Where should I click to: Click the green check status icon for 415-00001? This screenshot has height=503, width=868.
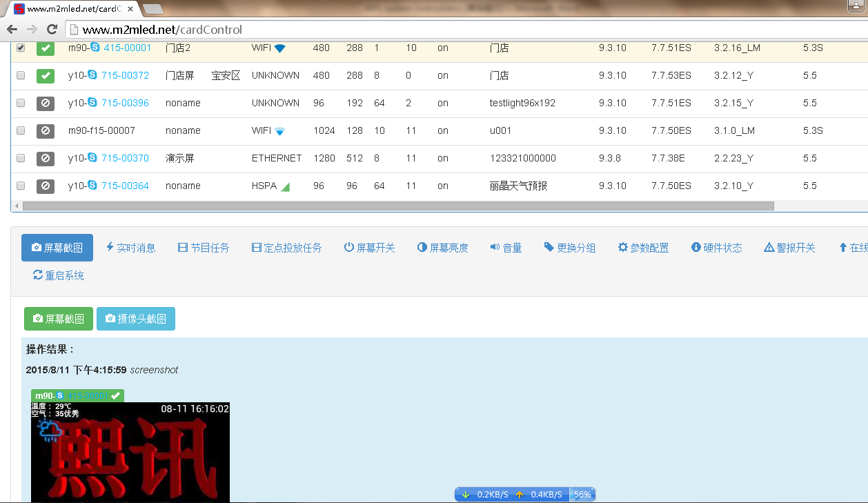tap(46, 48)
